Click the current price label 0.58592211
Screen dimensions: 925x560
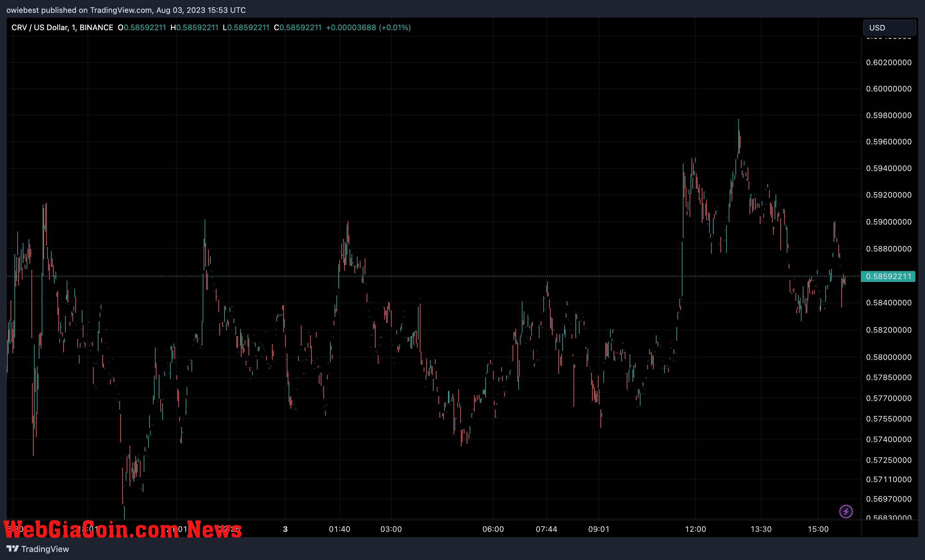[x=888, y=276]
